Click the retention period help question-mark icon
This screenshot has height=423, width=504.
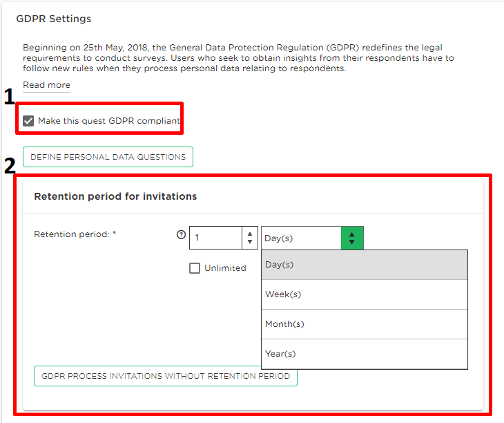[x=182, y=235]
